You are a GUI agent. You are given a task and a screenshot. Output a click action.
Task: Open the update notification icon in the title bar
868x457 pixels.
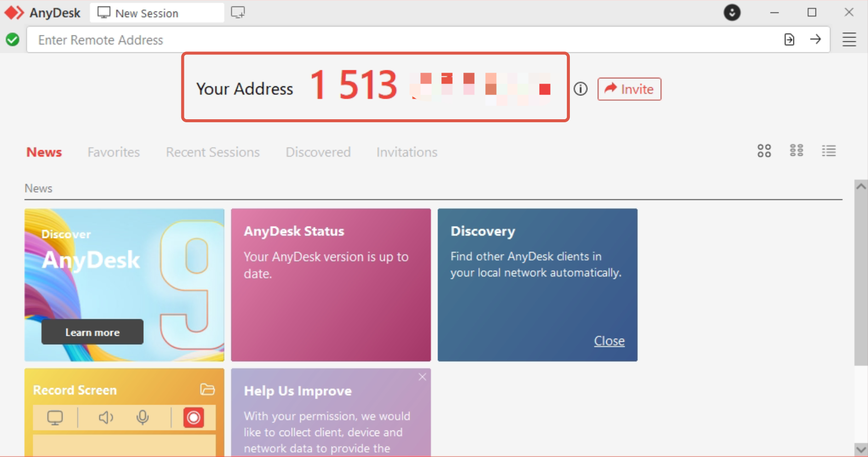[732, 13]
